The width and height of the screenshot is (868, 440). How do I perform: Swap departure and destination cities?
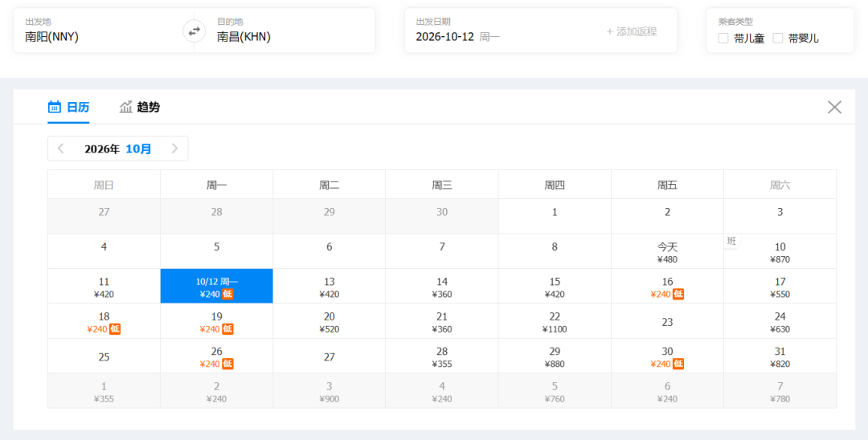point(194,31)
